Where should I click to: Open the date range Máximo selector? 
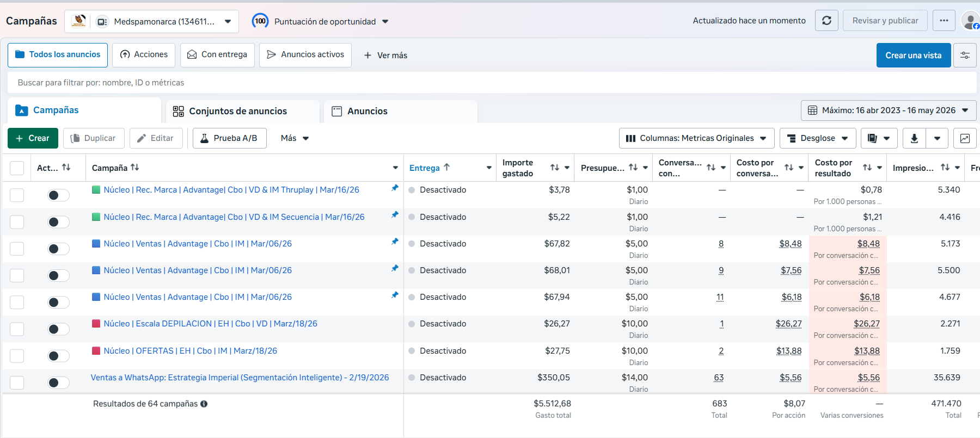point(889,110)
